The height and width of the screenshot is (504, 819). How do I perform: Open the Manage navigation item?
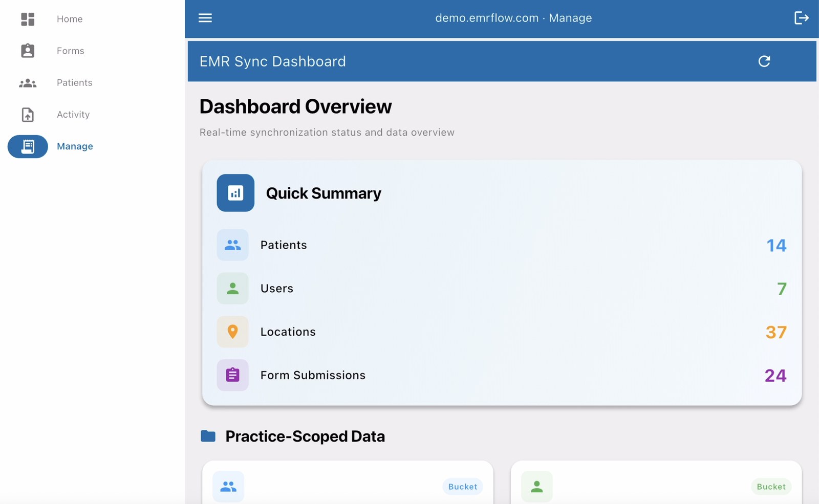coord(75,146)
